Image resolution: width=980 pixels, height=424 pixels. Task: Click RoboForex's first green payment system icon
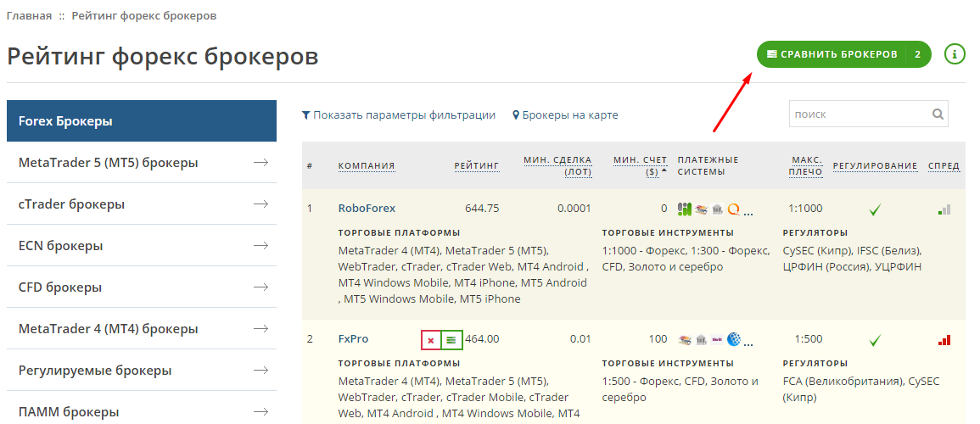[685, 209]
